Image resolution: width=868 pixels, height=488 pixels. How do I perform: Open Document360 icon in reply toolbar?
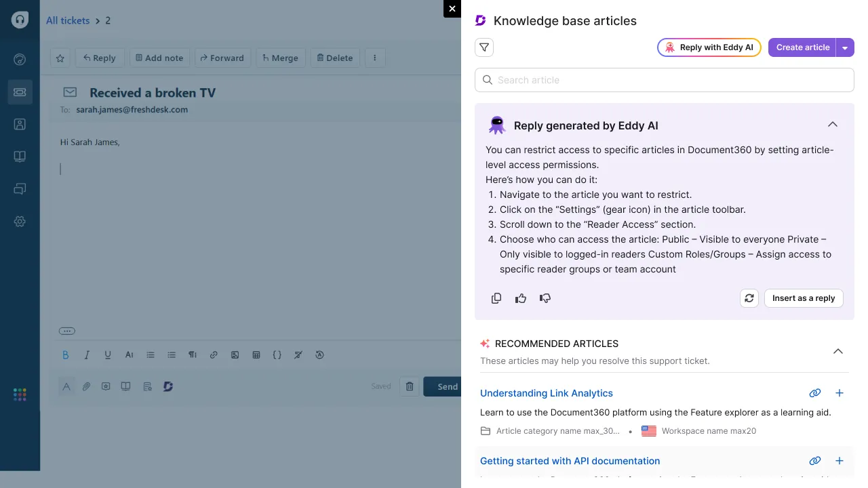(x=168, y=386)
